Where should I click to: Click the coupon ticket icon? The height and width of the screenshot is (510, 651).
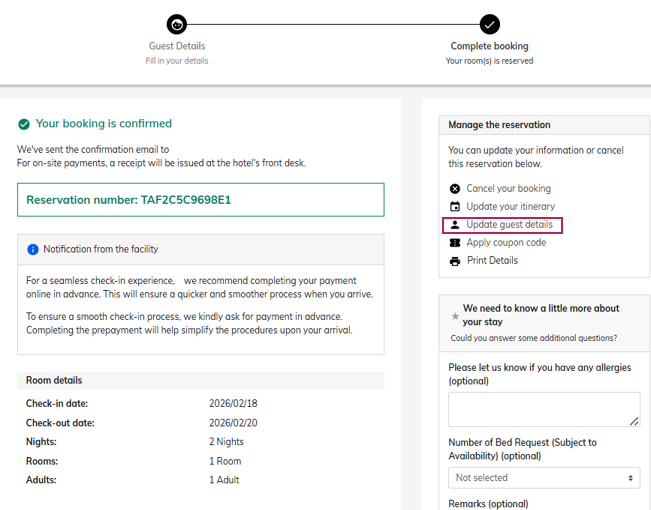coord(455,243)
